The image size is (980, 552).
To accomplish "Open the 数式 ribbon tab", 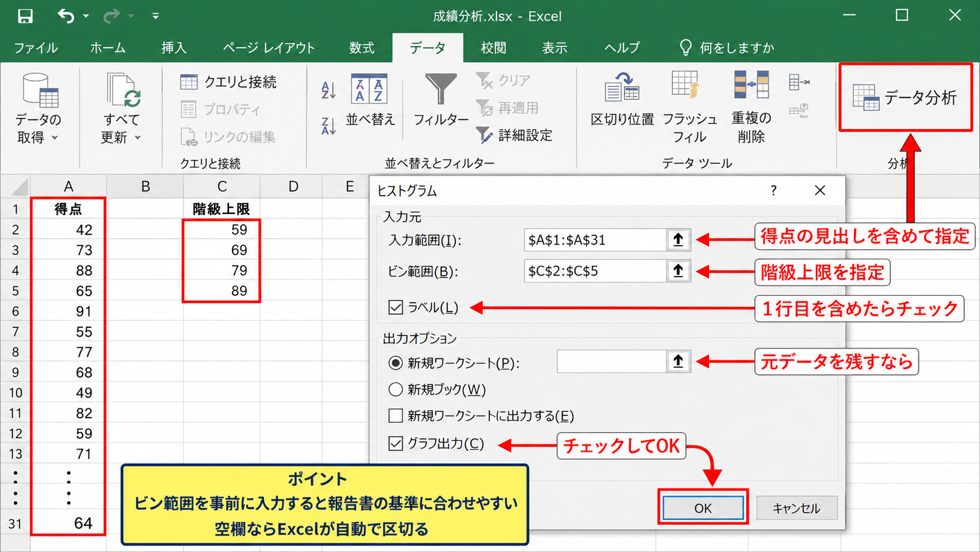I will point(362,48).
